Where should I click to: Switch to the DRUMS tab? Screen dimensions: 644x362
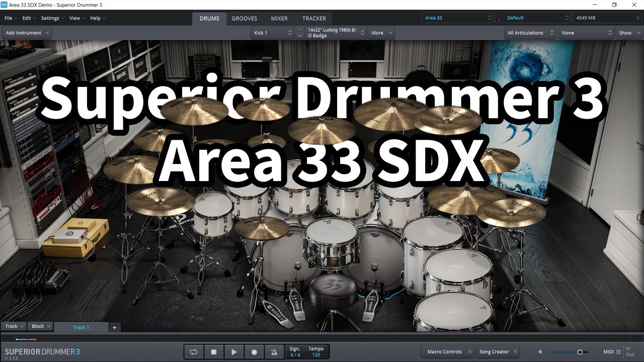coord(209,19)
